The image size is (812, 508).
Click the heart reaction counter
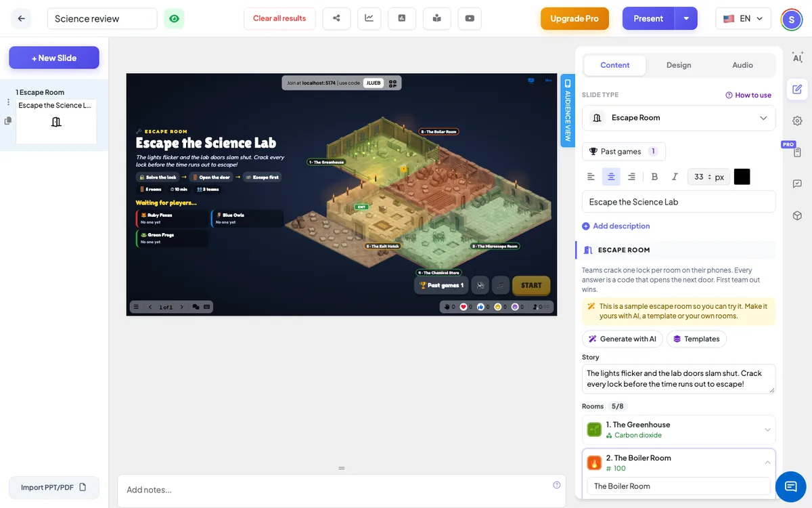(468, 307)
